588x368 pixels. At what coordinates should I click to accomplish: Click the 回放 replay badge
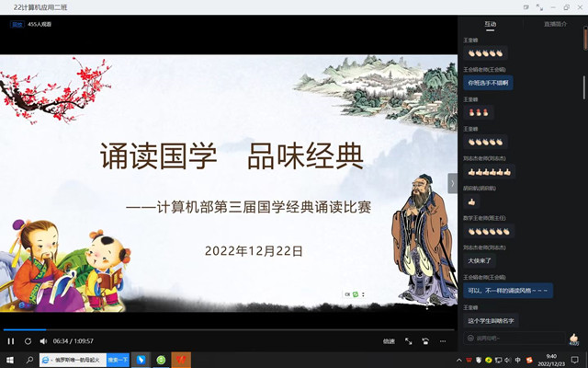tap(17, 24)
